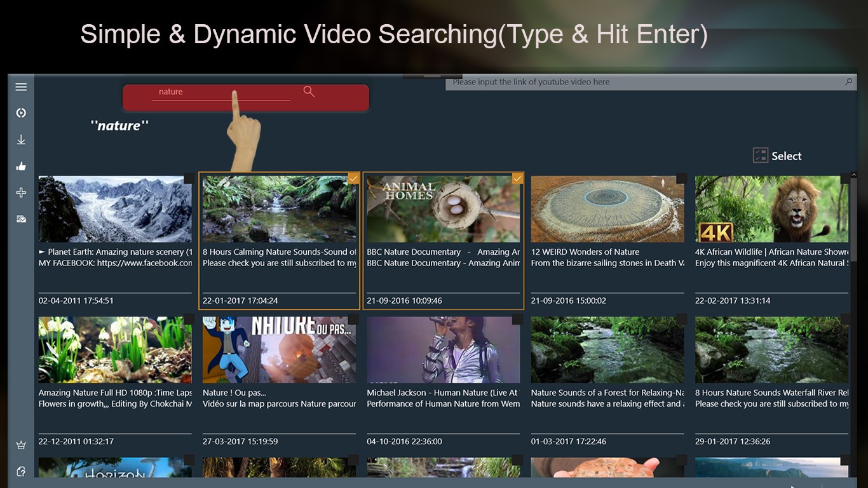Screen dimensions: 868x488
Task: Open the 4K lion thumbnail
Action: click(771, 209)
